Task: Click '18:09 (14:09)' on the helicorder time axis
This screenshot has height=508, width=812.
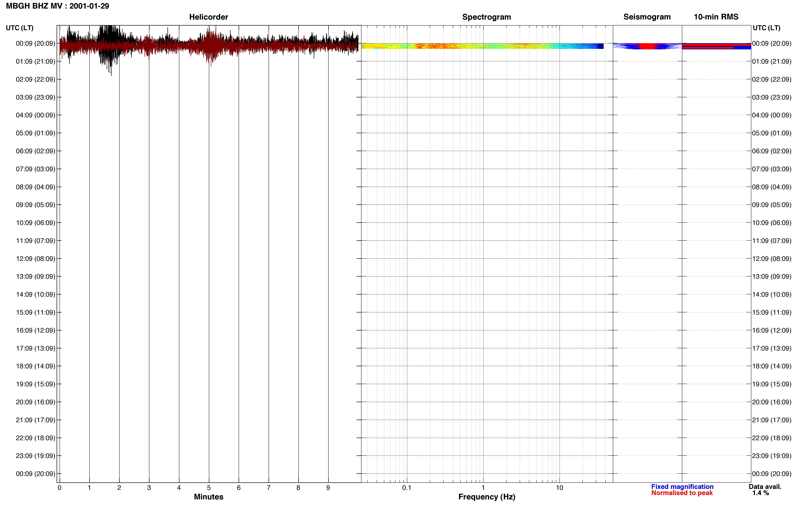Action: [35, 366]
